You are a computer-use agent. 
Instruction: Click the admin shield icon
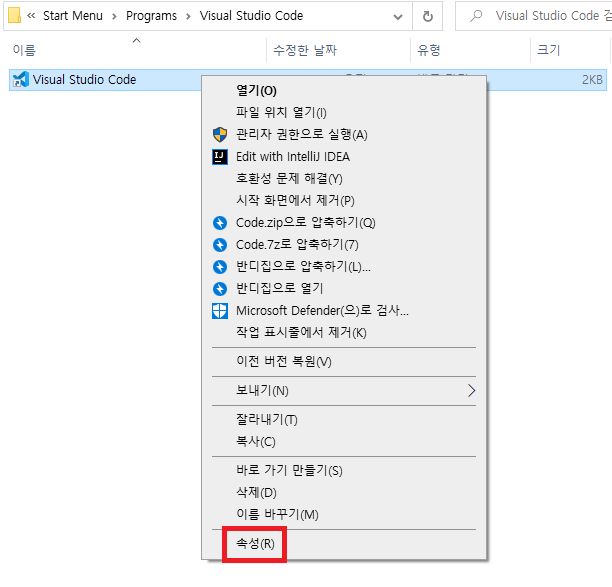point(220,135)
